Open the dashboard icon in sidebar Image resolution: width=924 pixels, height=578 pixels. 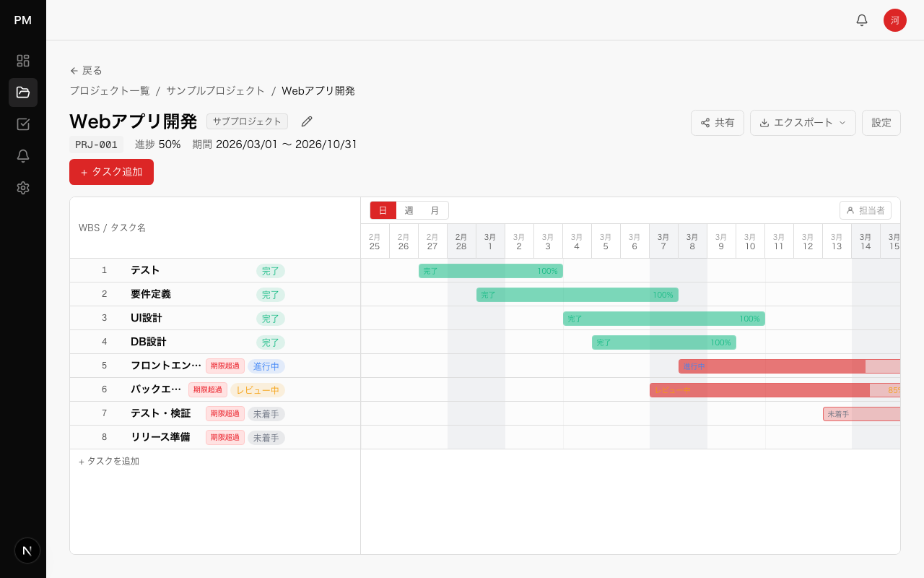[x=23, y=61]
